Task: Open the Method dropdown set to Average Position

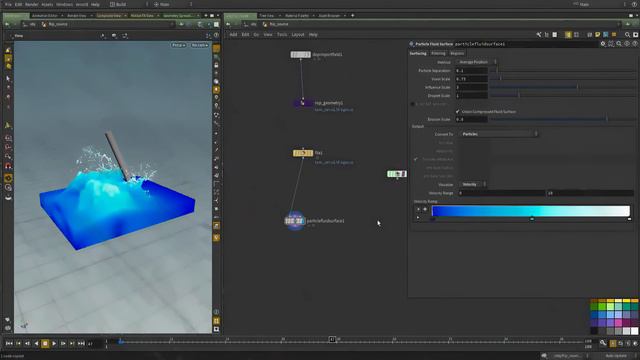Action: pyautogui.click(x=477, y=62)
